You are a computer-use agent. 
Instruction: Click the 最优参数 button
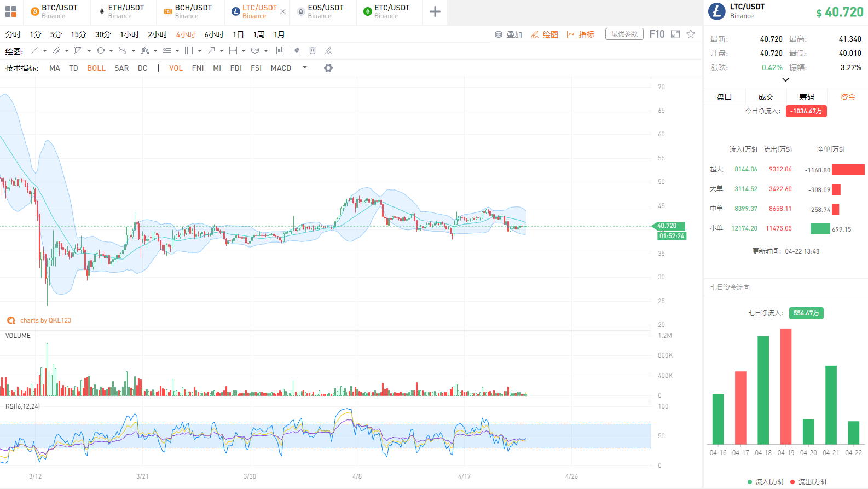click(624, 34)
